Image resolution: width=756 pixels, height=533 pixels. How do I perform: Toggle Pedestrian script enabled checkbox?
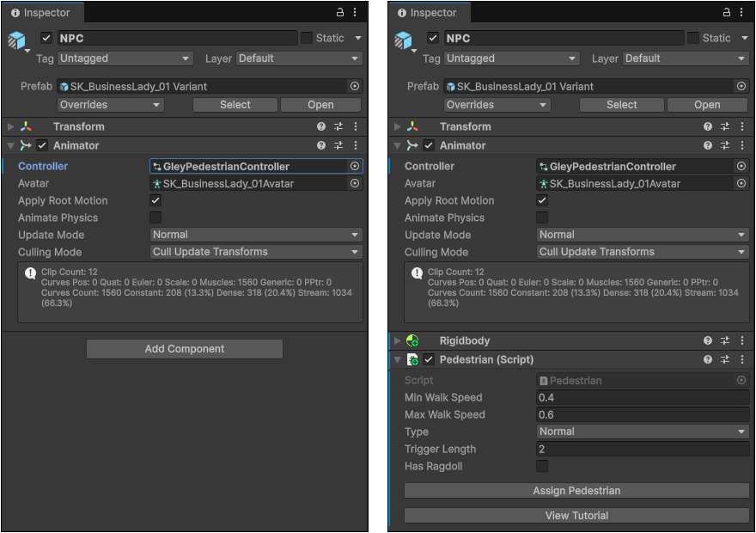[429, 359]
